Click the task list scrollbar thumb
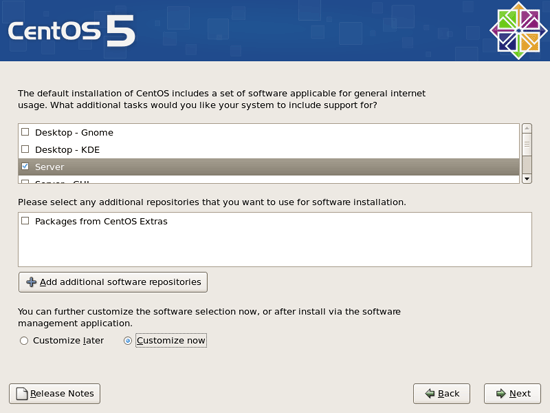Image resolution: width=550 pixels, height=413 pixels. pyautogui.click(x=526, y=144)
